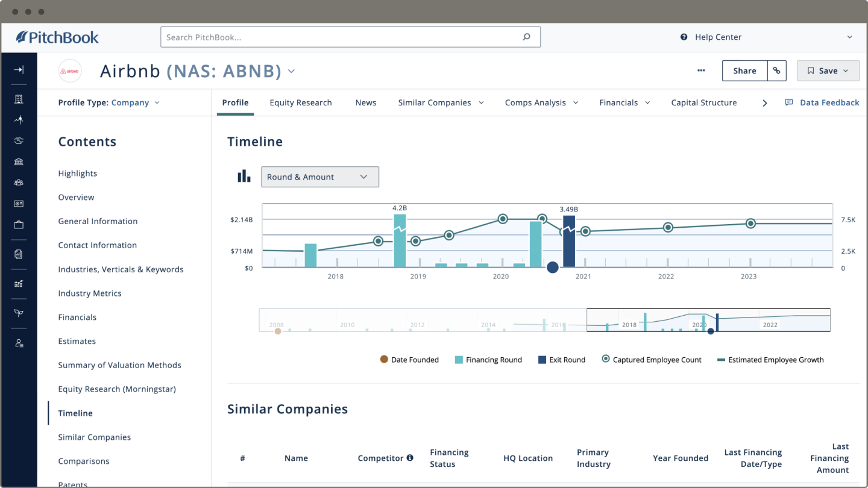Switch to the Capital Structure tab
Screen dimensions: 868x488
[x=704, y=102]
